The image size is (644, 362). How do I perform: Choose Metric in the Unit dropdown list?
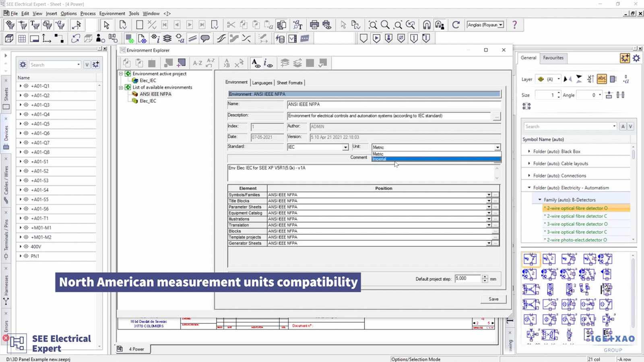436,154
